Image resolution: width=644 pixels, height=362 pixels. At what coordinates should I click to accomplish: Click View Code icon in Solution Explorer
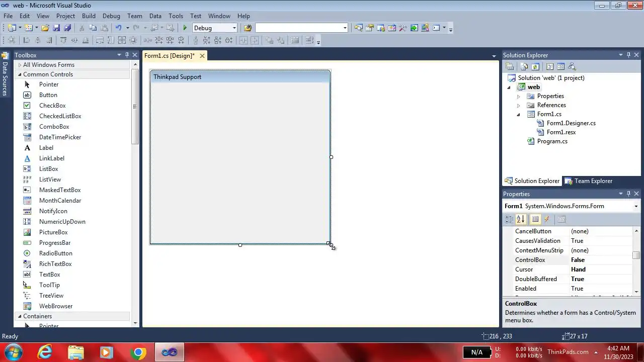[550, 66]
